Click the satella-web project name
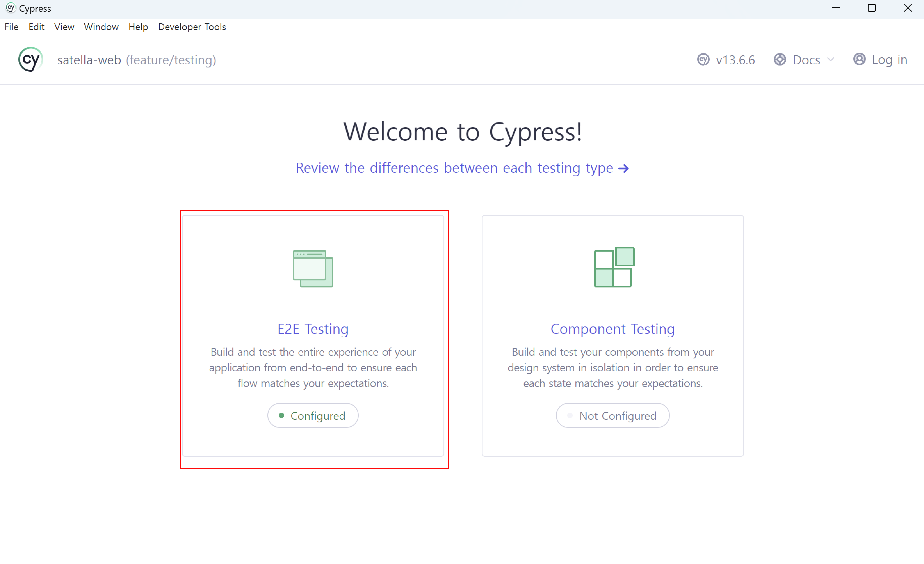The height and width of the screenshot is (564, 924). coord(89,60)
